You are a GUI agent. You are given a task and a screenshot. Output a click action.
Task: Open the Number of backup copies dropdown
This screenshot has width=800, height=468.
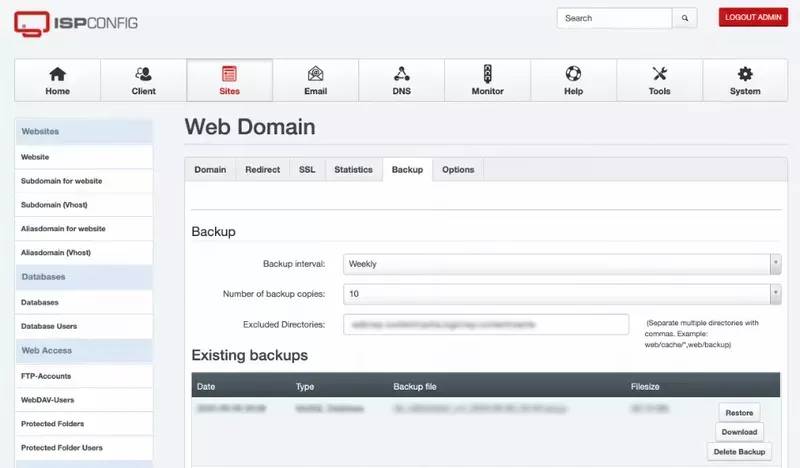562,294
